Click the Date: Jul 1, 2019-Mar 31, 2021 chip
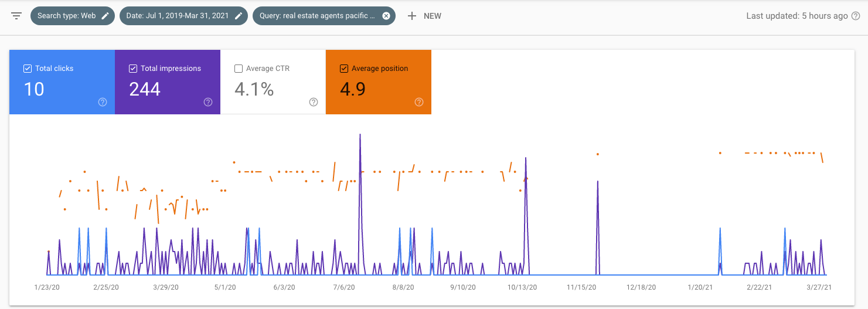Image resolution: width=868 pixels, height=309 pixels. 183,16
